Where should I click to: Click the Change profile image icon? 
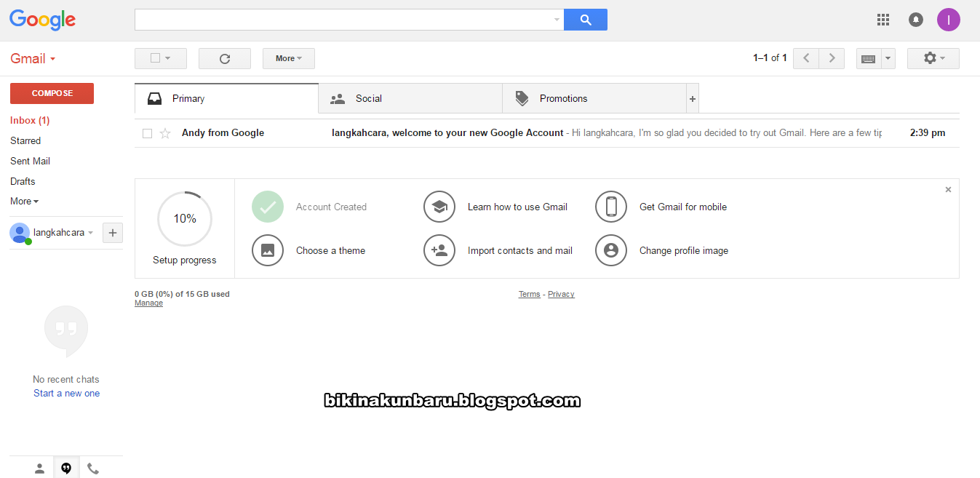click(611, 250)
